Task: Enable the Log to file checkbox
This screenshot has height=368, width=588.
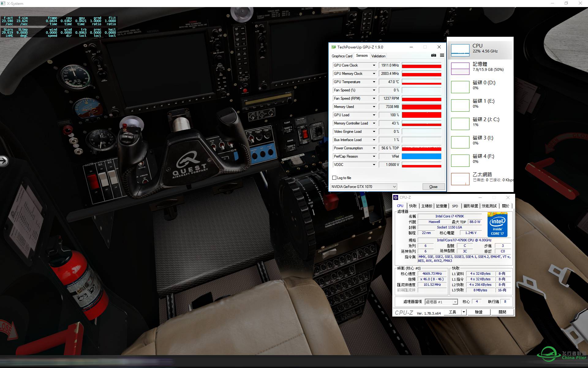Action: coord(334,178)
